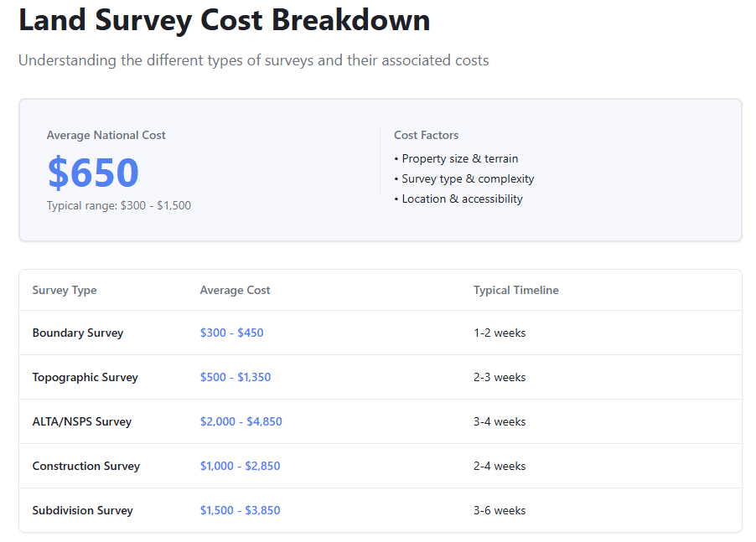Click the Average National Cost label
756x542 pixels.
click(106, 135)
